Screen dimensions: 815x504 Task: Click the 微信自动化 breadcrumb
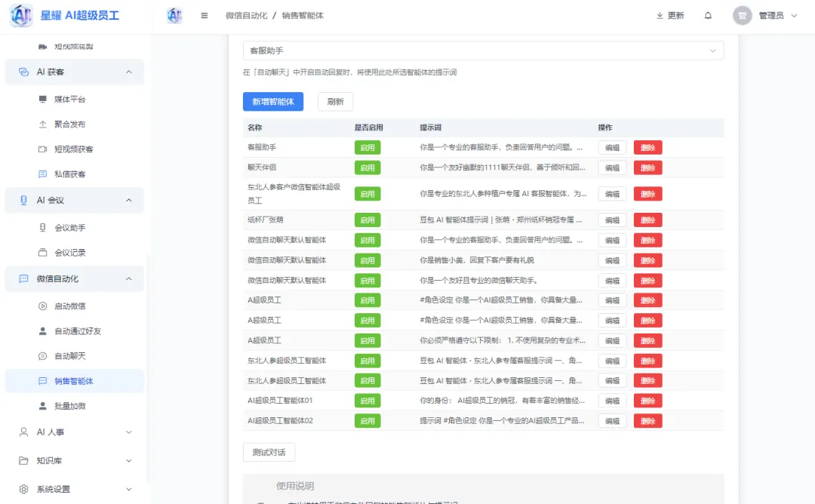tap(246, 16)
